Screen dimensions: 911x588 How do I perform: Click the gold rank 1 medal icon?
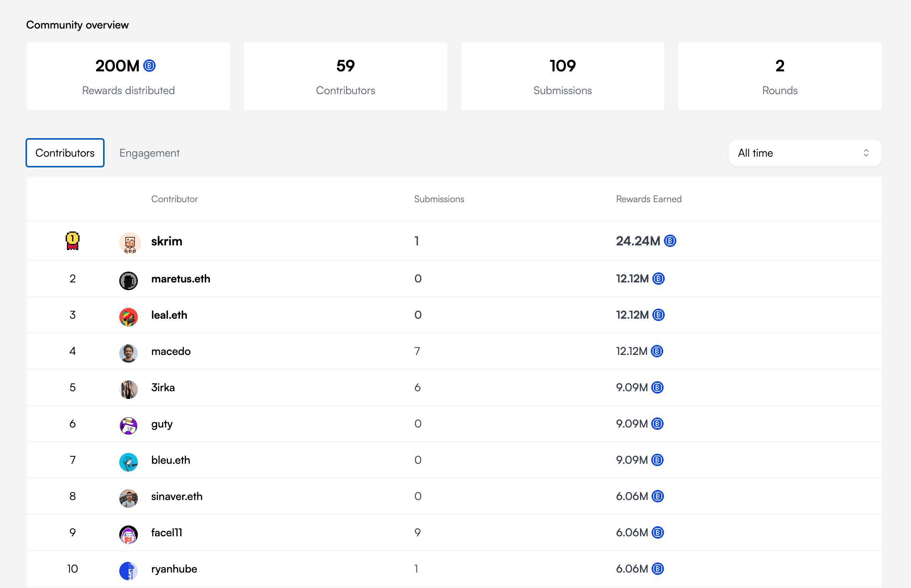coord(72,241)
